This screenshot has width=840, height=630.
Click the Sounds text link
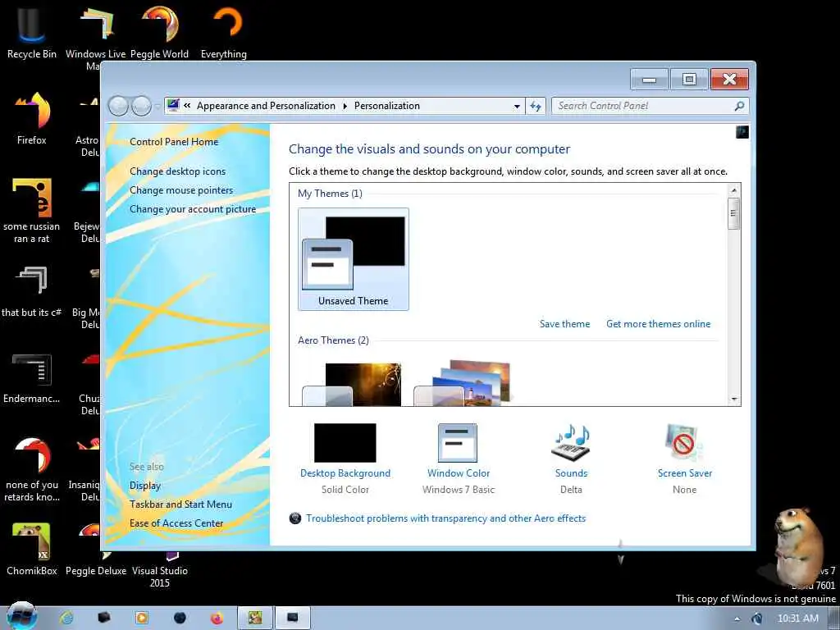pos(571,473)
